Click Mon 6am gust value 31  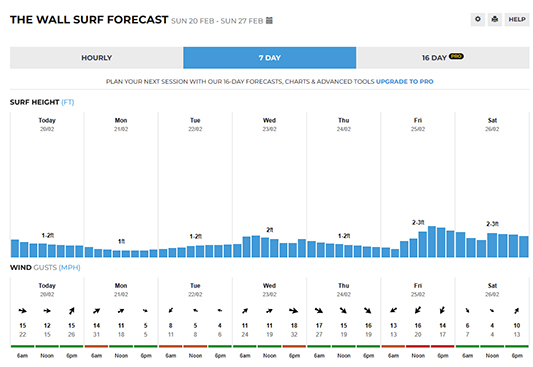97,335
